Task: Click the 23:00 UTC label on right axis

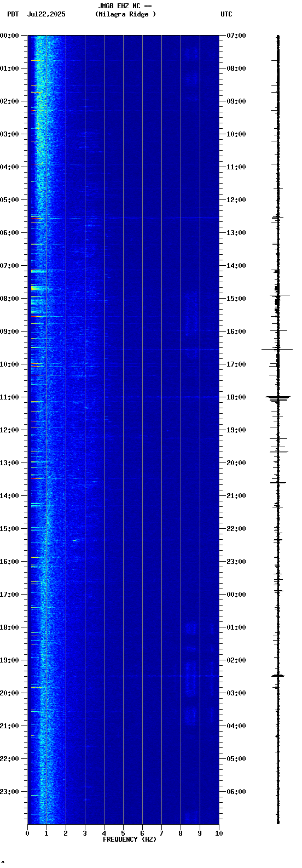Action: (x=236, y=562)
